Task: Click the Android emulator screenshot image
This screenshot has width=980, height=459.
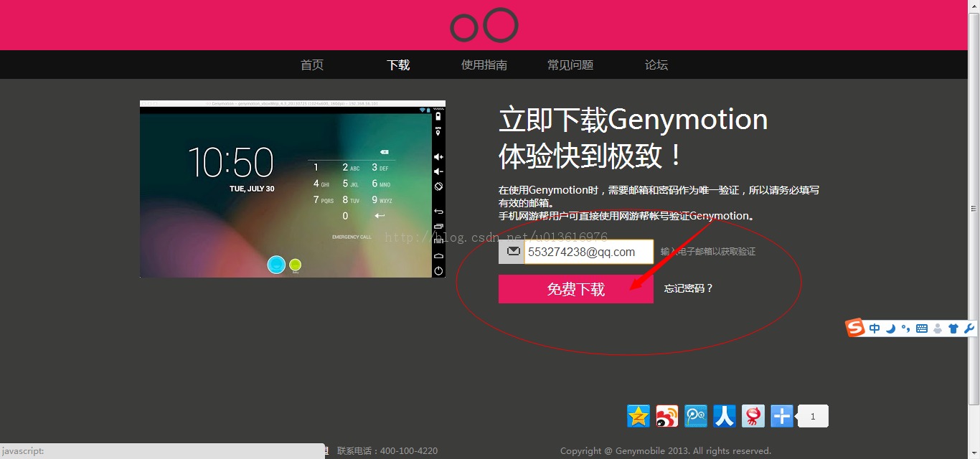Action: coord(293,189)
